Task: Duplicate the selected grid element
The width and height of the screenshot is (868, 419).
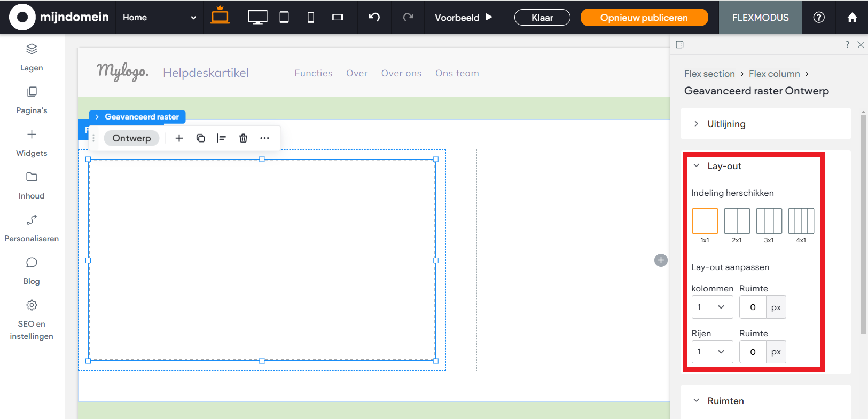Action: (x=200, y=138)
